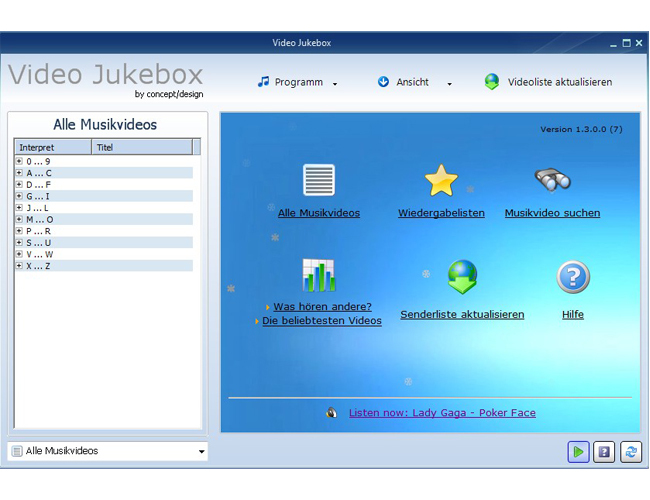This screenshot has height=500, width=650.
Task: Open the Die beliebtesten Videos link
Action: pyautogui.click(x=322, y=320)
